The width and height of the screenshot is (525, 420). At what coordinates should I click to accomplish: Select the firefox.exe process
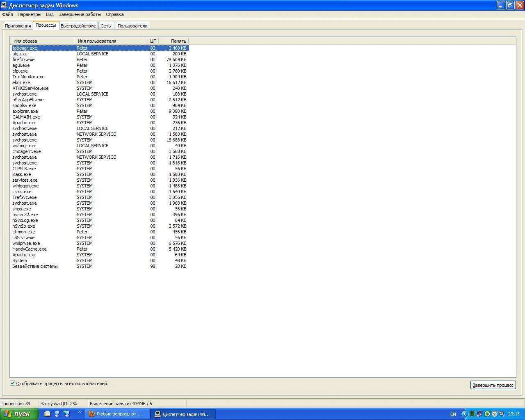tap(100, 59)
